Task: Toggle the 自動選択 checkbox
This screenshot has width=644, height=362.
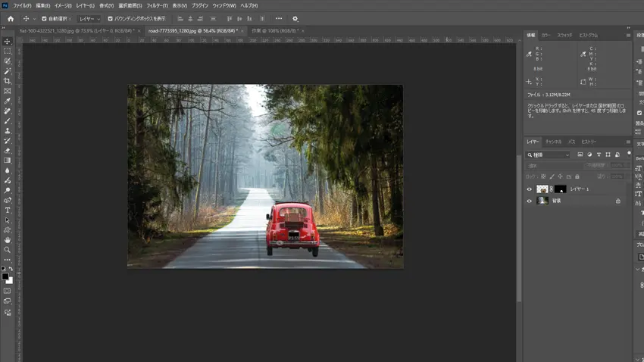Action: 44,18
